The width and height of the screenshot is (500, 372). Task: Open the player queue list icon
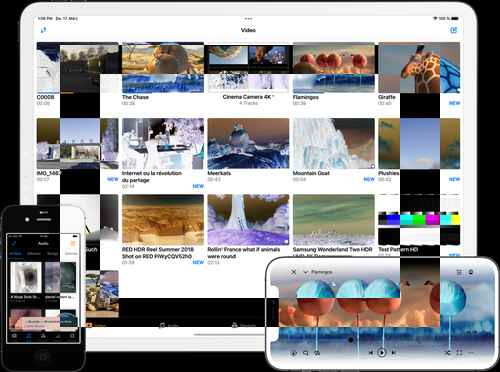tap(459, 272)
